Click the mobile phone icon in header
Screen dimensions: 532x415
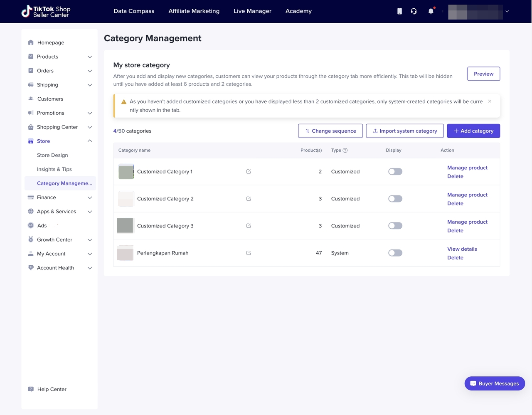coord(399,11)
